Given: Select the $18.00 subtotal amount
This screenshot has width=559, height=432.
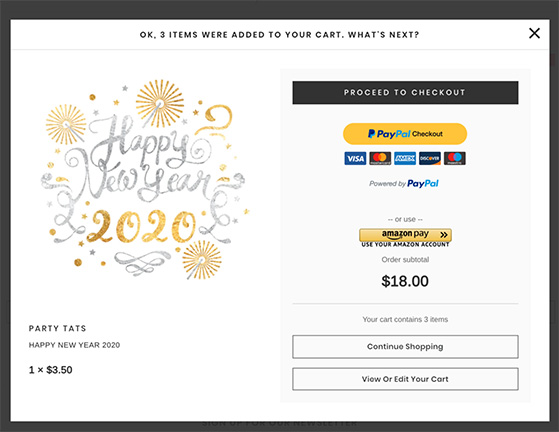Looking at the screenshot, I should click(405, 281).
